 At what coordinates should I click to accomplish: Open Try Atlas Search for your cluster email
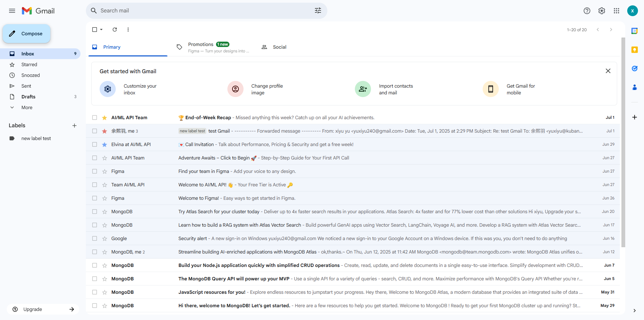(x=353, y=212)
